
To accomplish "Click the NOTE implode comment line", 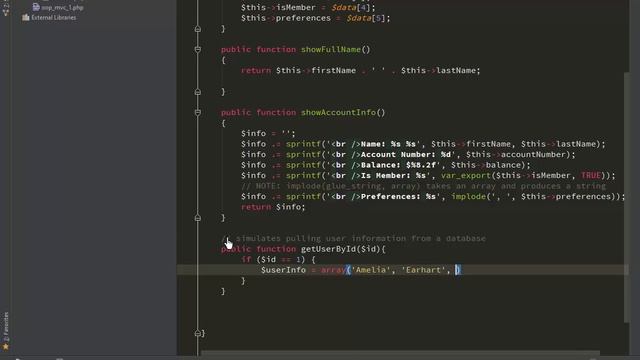I will 423,186.
